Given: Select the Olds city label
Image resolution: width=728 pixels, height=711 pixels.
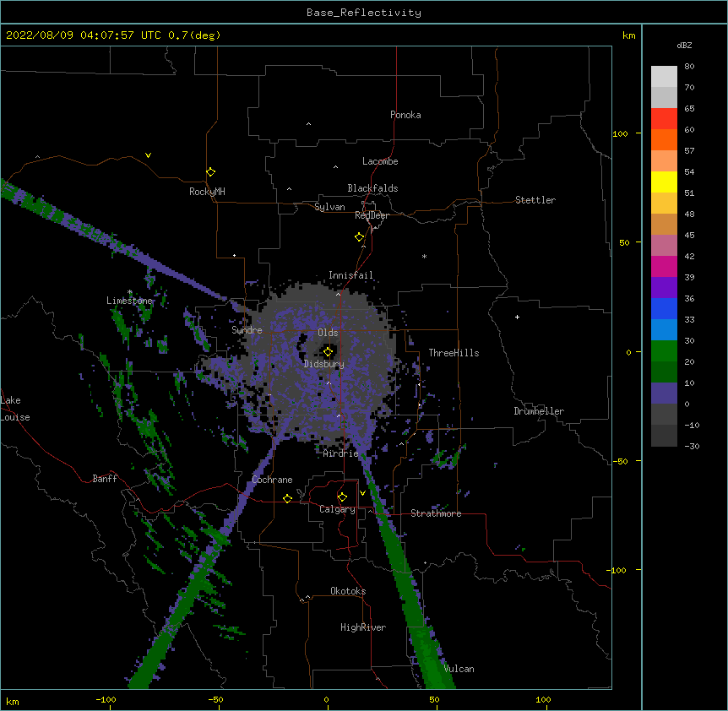Looking at the screenshot, I should 328,333.
